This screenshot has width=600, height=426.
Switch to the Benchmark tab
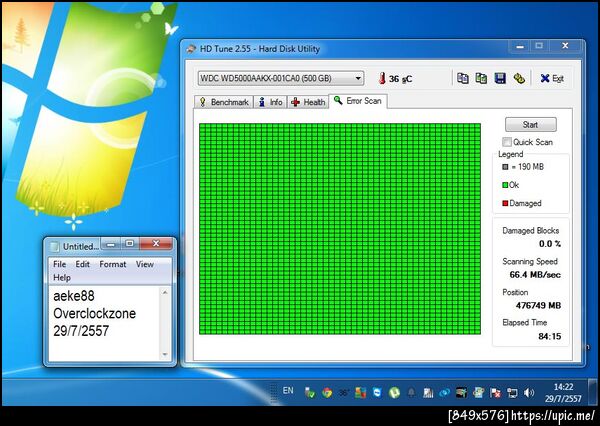coord(224,102)
